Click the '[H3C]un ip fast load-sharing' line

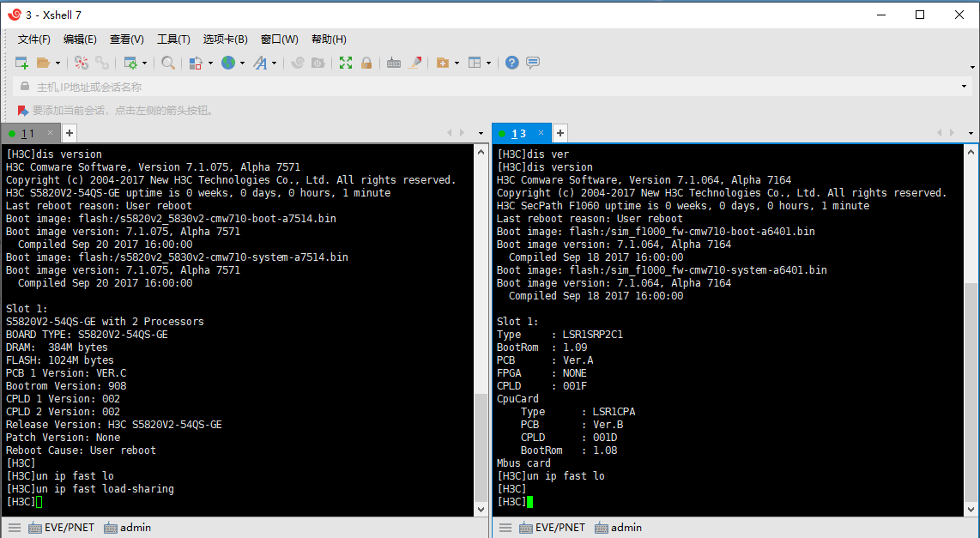tap(90, 489)
